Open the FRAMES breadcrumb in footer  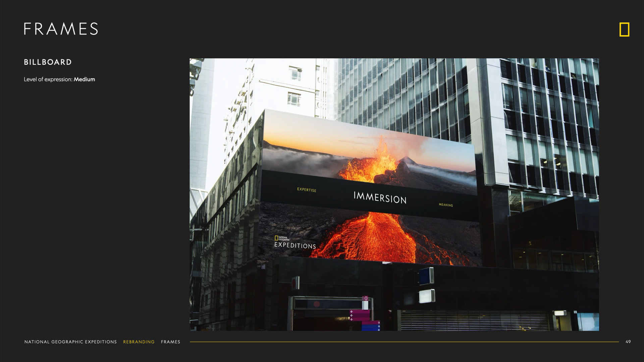(x=170, y=342)
